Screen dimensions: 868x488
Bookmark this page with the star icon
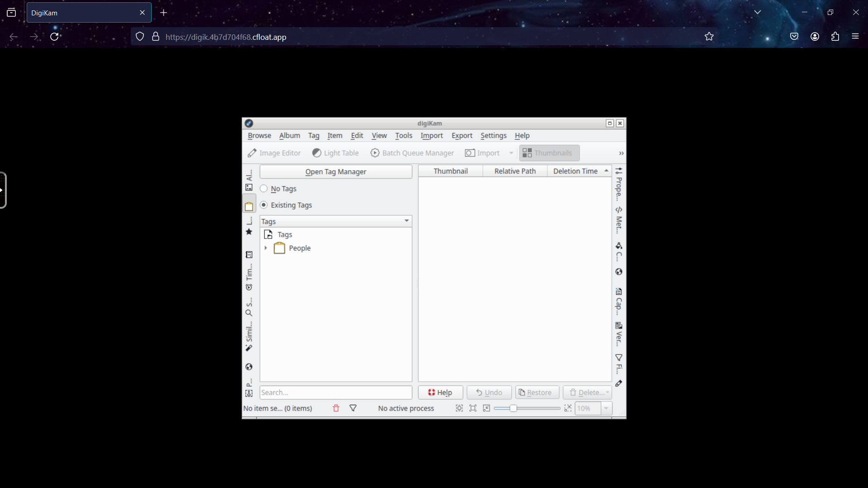pyautogui.click(x=709, y=37)
